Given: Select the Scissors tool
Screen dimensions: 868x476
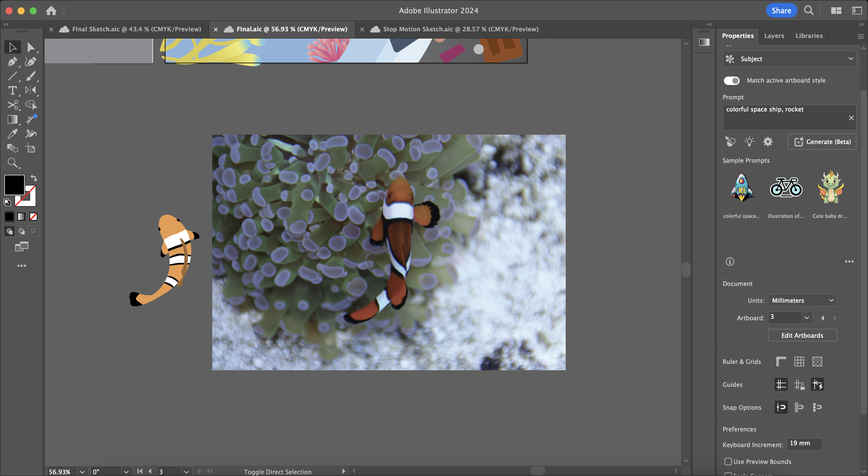Looking at the screenshot, I should (12, 105).
